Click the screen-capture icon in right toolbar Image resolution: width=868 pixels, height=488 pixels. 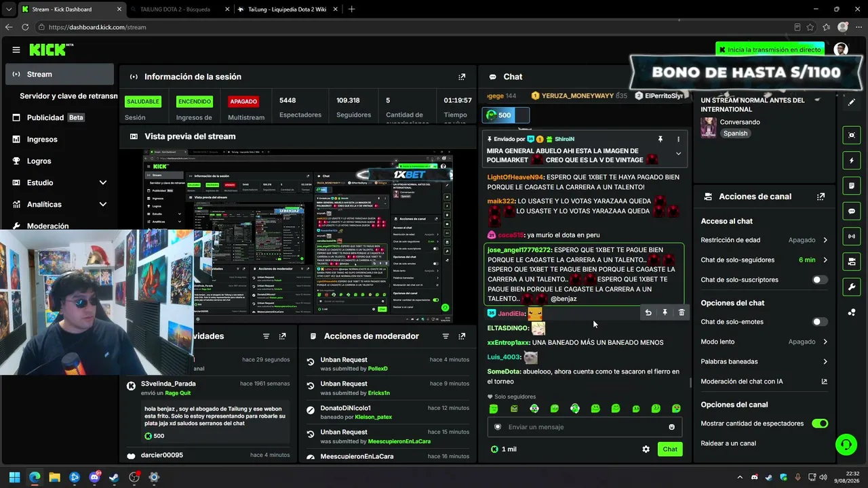pyautogui.click(x=852, y=135)
